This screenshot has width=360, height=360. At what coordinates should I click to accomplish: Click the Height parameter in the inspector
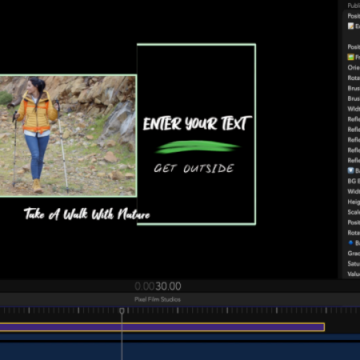tap(354, 202)
